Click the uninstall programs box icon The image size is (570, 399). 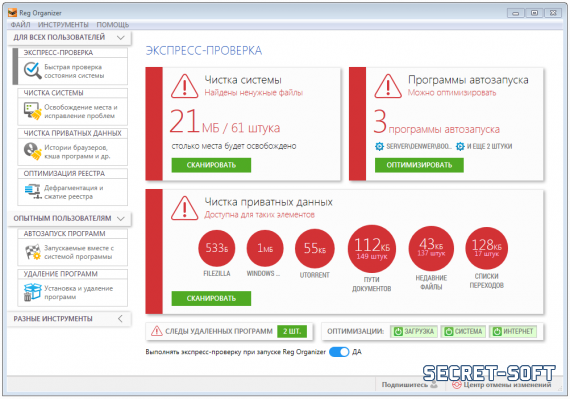click(x=33, y=292)
